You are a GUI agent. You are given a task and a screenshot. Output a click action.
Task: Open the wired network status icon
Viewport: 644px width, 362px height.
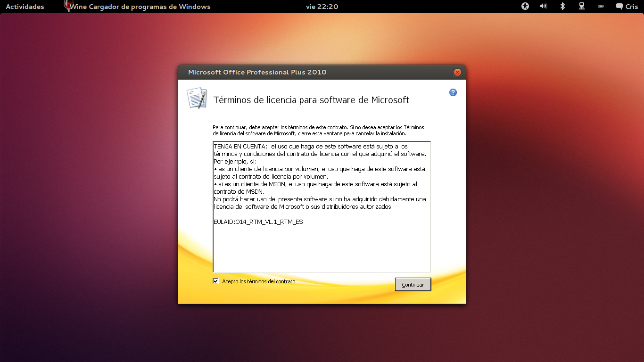(x=582, y=6)
